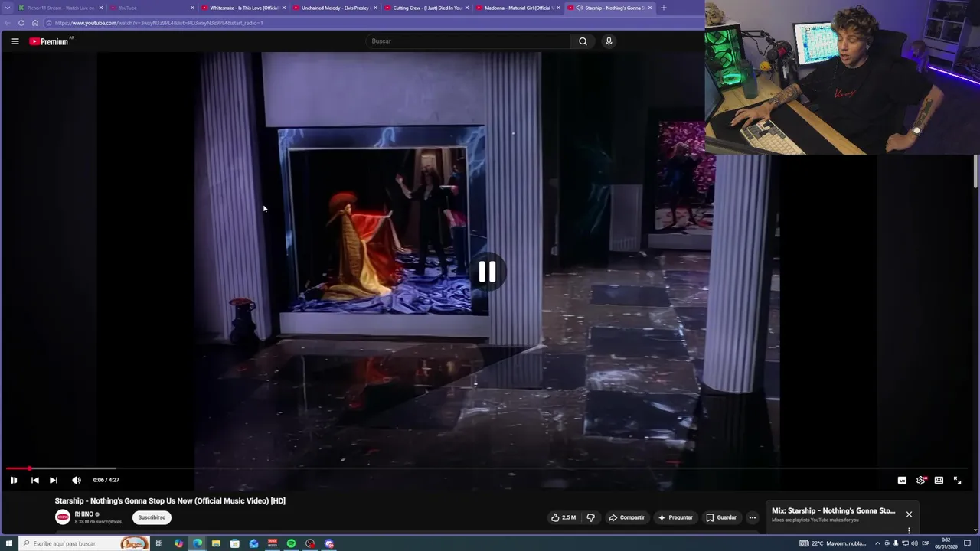
Task: Open browser tab search dropdown
Action: [7, 8]
